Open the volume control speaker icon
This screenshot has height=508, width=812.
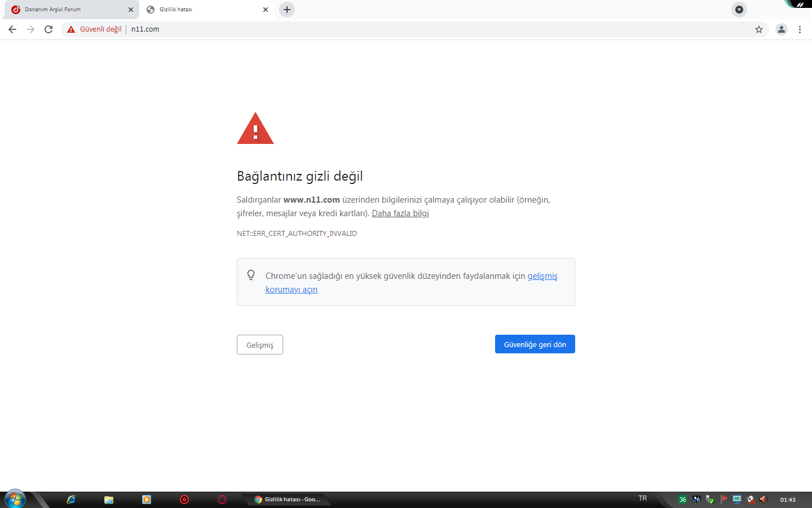pos(764,500)
